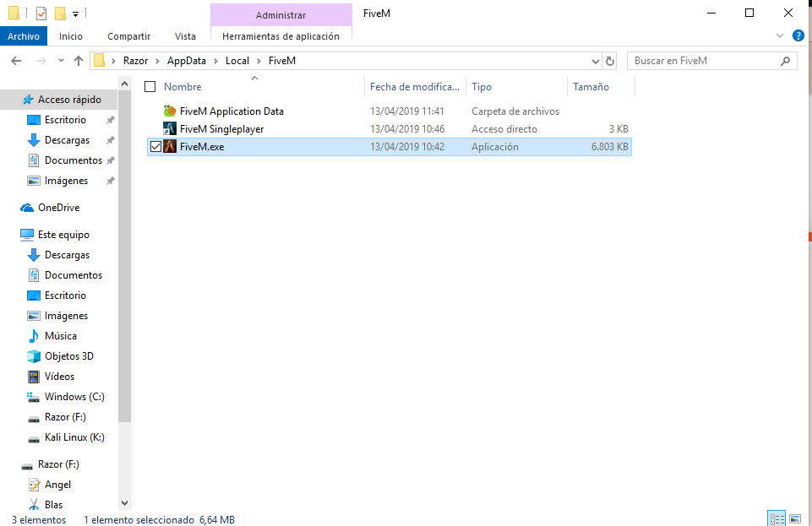The width and height of the screenshot is (812, 526).
Task: Switch to large icons view
Action: click(x=795, y=518)
